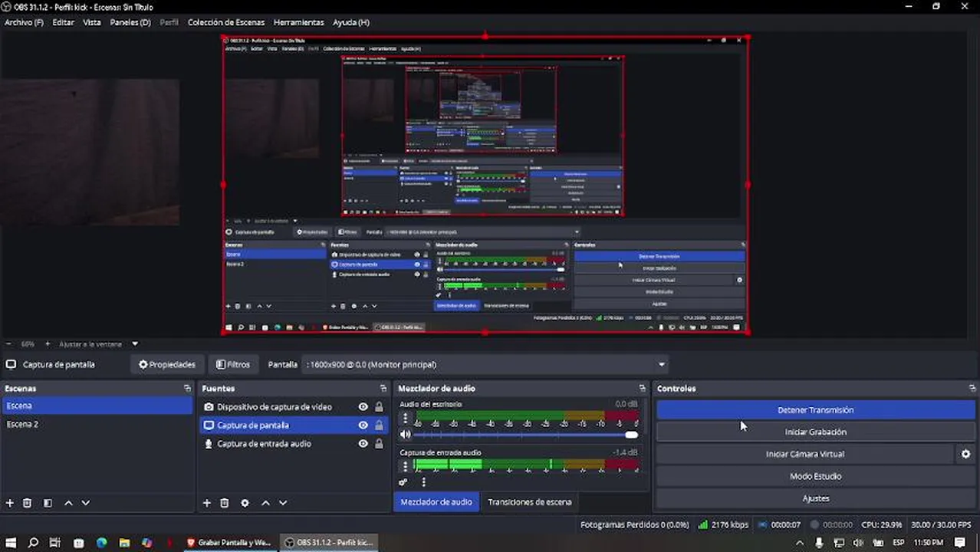Click Detener Transmisión button
The width and height of the screenshot is (980, 552).
[815, 410]
